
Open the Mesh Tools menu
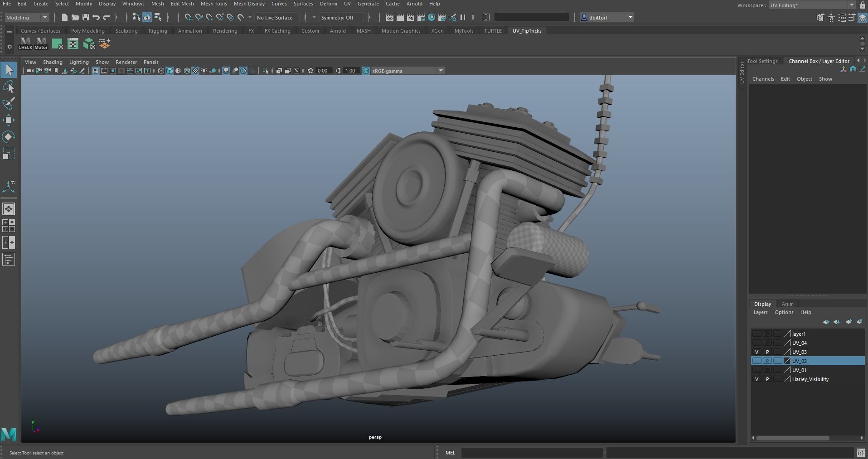(213, 4)
